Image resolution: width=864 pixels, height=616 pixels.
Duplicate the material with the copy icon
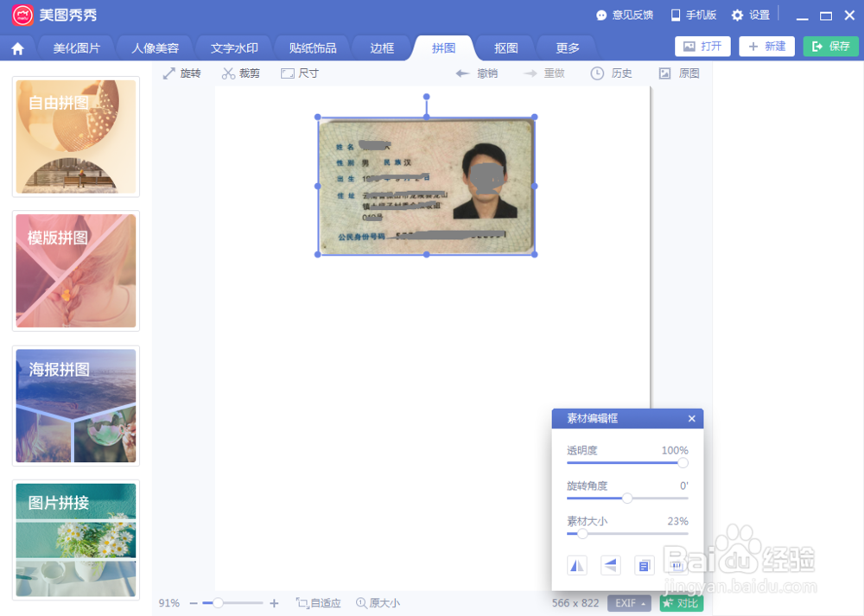pyautogui.click(x=644, y=564)
